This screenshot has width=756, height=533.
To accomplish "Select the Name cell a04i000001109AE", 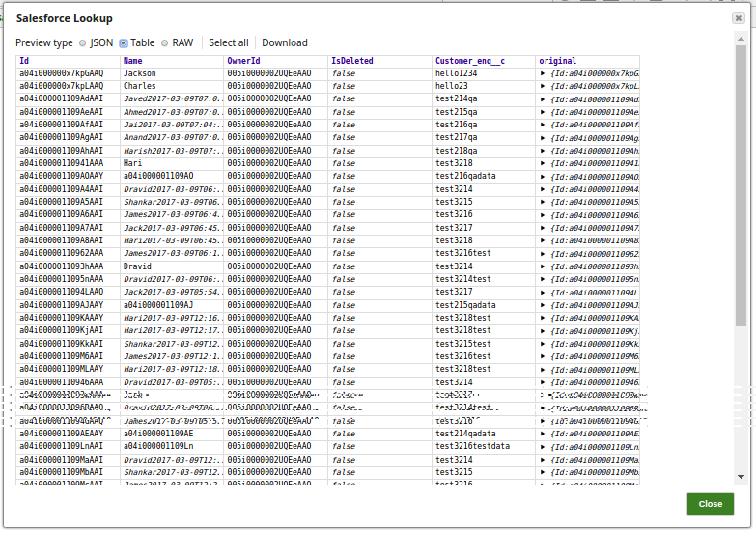I will click(x=172, y=434).
